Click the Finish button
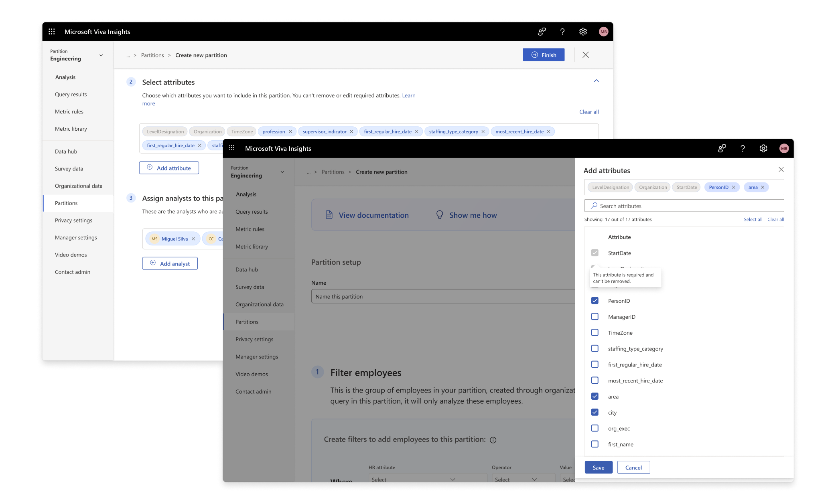 click(544, 55)
